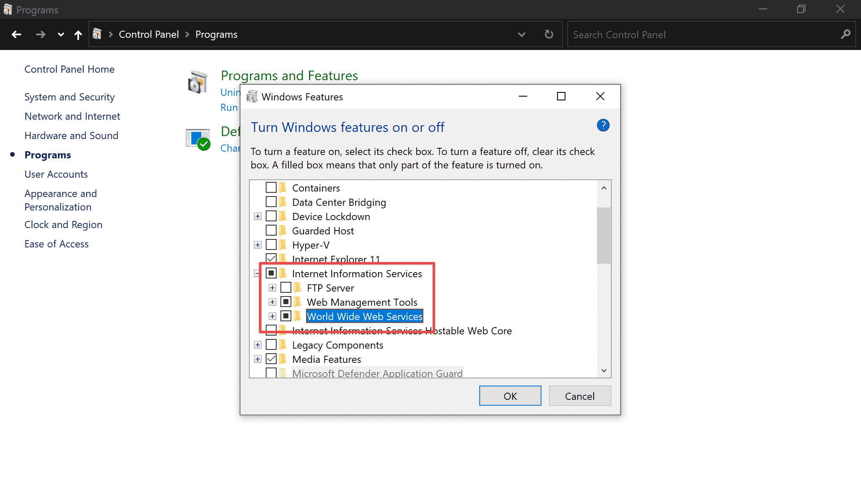Select the Web Management Tools label
This screenshot has width=861, height=504.
[362, 302]
